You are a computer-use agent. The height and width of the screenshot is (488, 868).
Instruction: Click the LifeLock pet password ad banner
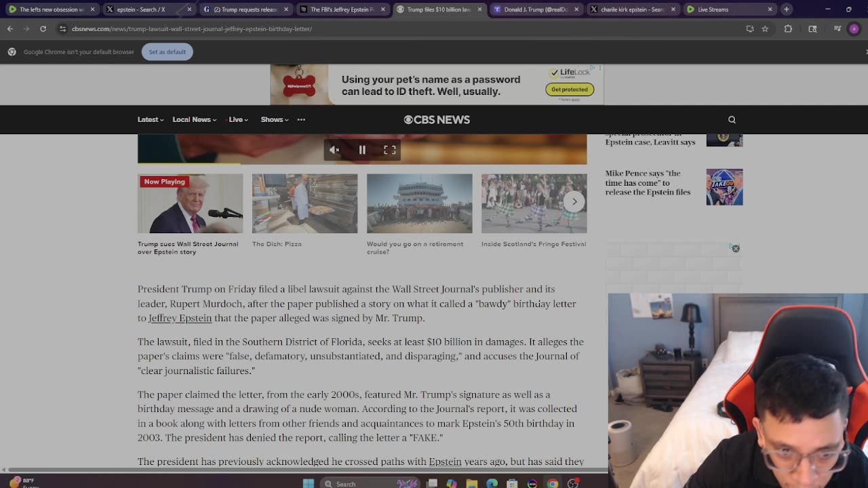click(437, 85)
